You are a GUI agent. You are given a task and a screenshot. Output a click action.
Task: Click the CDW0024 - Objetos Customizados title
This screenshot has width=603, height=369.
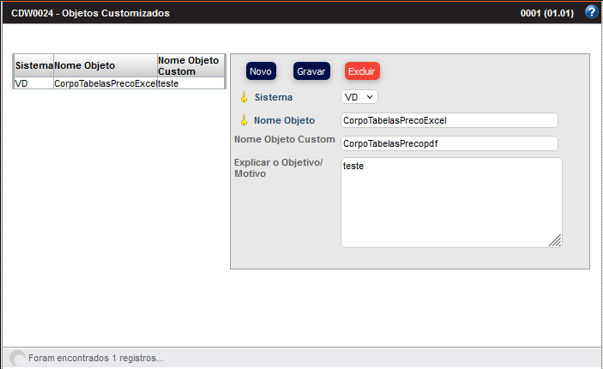(x=90, y=13)
